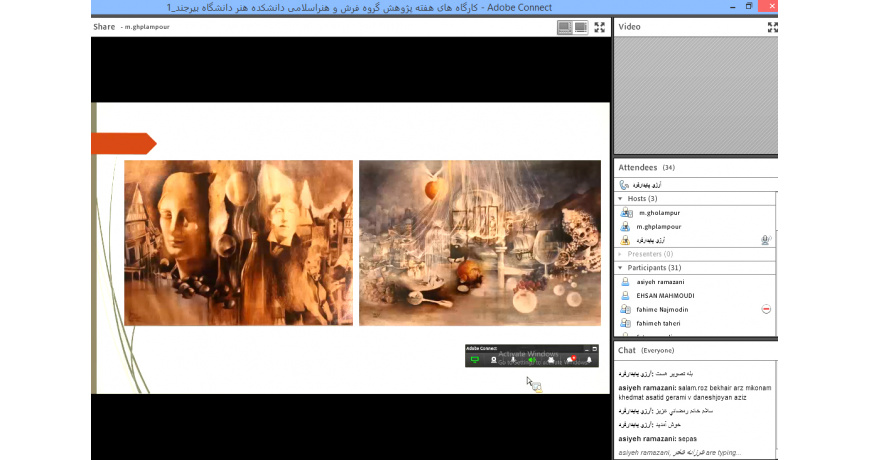This screenshot has width=870, height=460.
Task: Collapse the Participants (31) group
Action: coord(620,268)
